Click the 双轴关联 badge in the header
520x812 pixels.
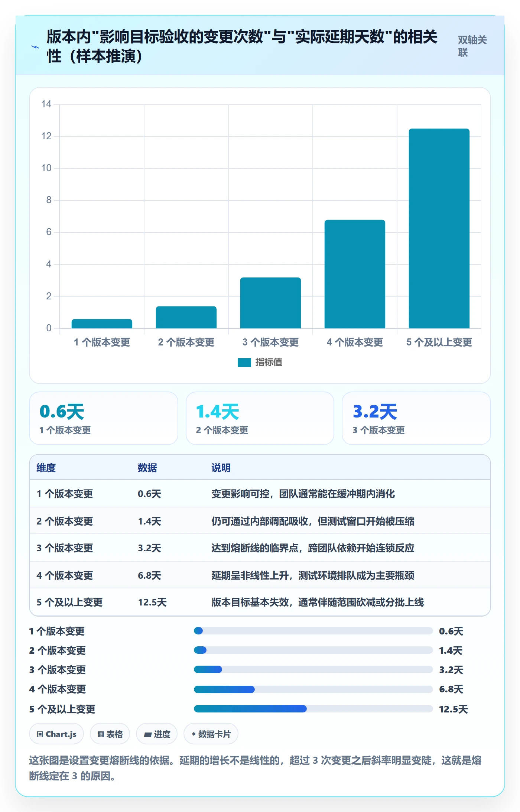click(x=472, y=46)
